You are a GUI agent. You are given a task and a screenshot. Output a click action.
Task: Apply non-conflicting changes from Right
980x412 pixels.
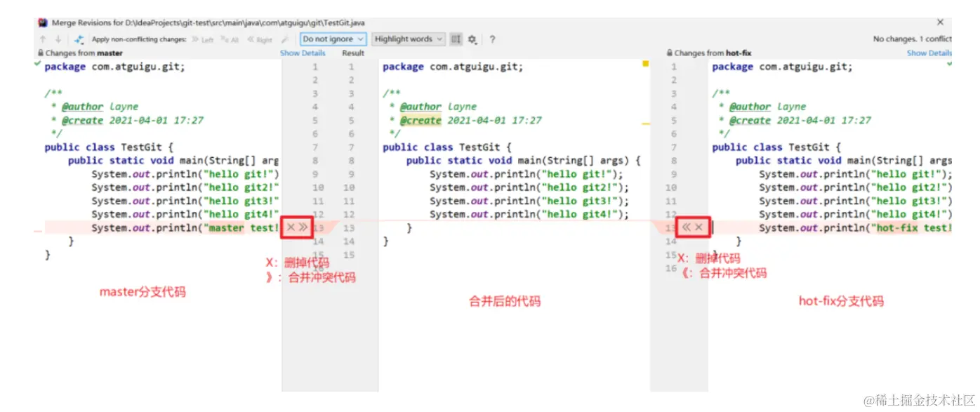coord(259,40)
